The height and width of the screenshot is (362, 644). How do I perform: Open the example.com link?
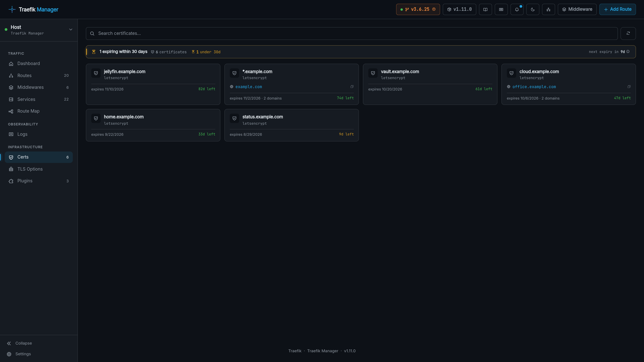click(x=249, y=87)
